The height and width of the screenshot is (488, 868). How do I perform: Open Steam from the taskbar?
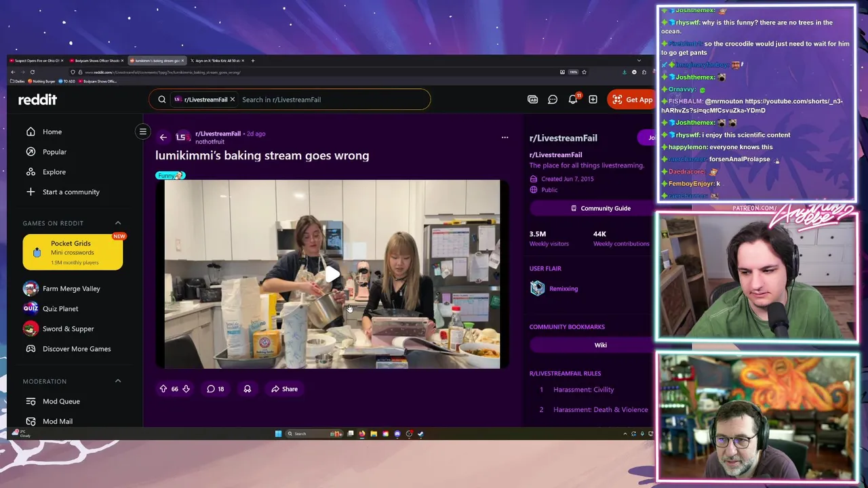(x=420, y=434)
